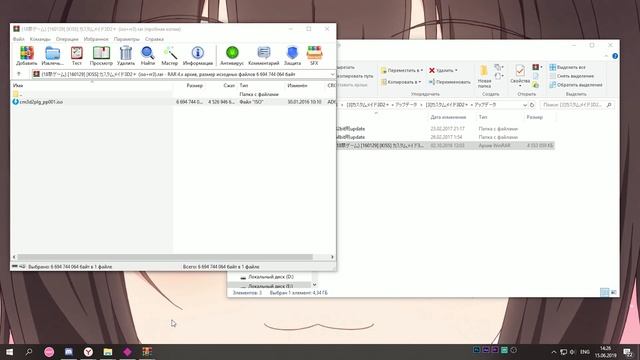Image resolution: width=640 pixels, height=360 pixels.
Task: Open Discord from the taskbar
Action: click(x=69, y=351)
